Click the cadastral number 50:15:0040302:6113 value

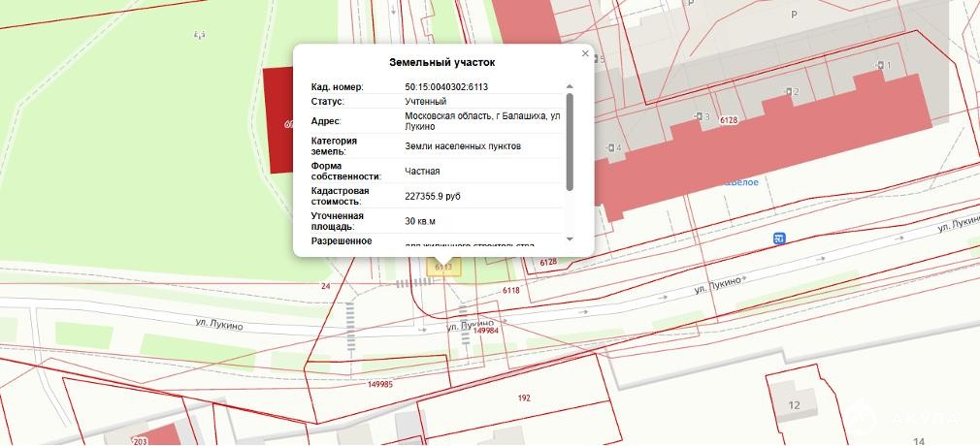coord(446,87)
